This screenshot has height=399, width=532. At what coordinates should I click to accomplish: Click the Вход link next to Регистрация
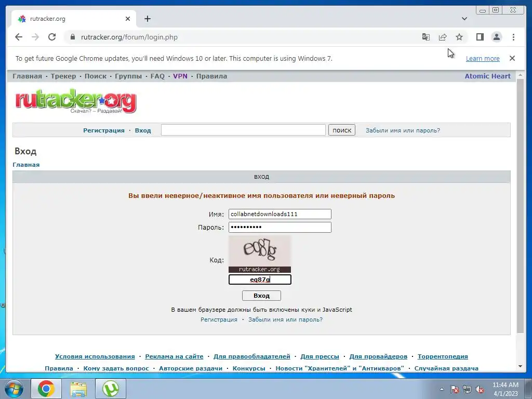143,130
